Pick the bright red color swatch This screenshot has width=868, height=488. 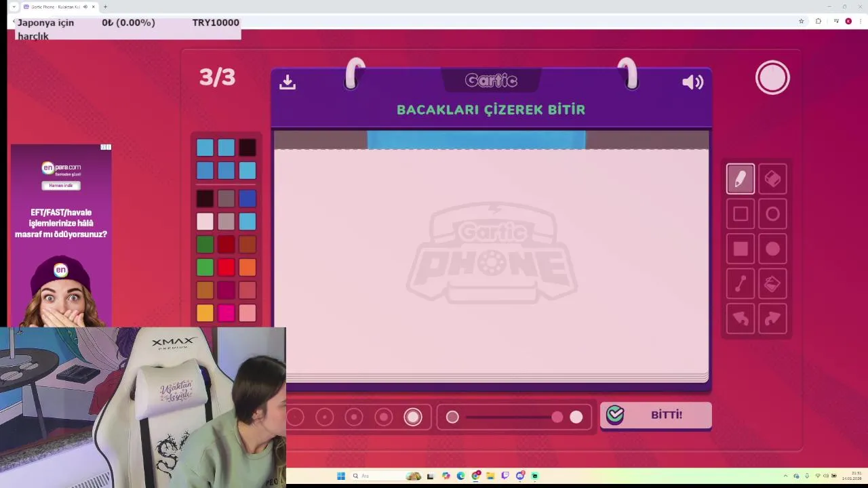226,267
